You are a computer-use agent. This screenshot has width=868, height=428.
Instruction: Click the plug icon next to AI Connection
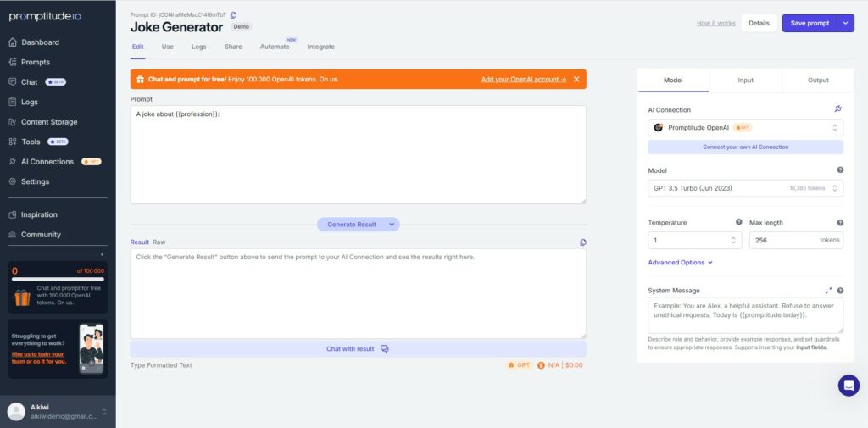tap(838, 109)
